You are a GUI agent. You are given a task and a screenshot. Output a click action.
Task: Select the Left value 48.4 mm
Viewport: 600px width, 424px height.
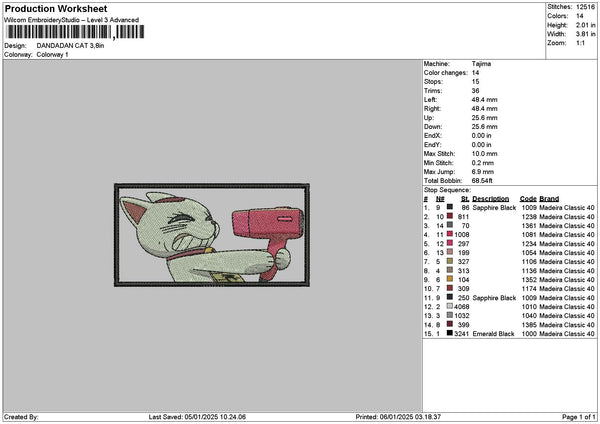click(484, 100)
